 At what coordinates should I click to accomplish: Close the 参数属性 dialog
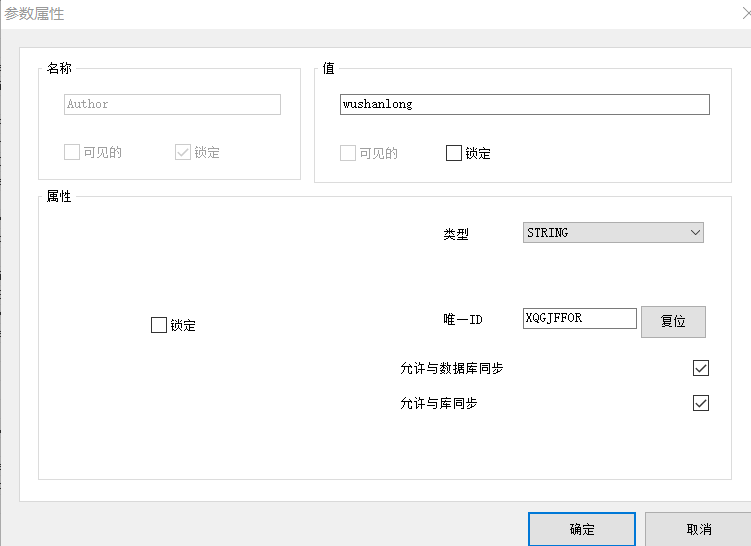[746, 13]
